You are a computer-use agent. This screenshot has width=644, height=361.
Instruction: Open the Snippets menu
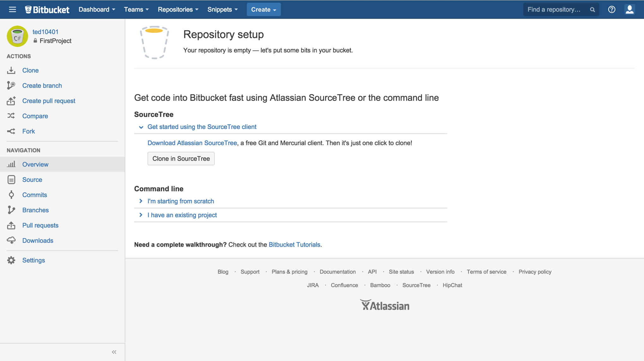(x=222, y=9)
